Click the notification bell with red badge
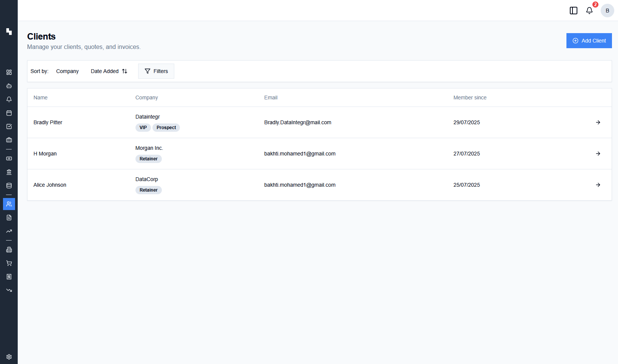 (x=589, y=11)
